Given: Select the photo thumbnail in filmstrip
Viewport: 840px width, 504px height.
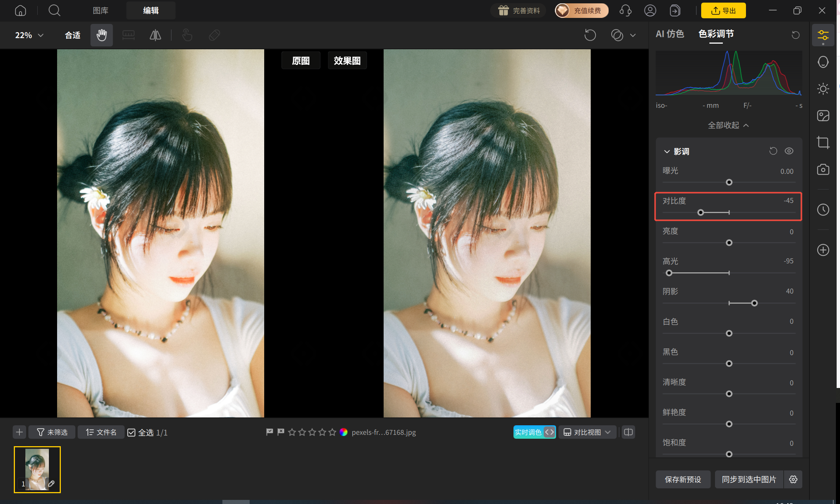Looking at the screenshot, I should (37, 469).
